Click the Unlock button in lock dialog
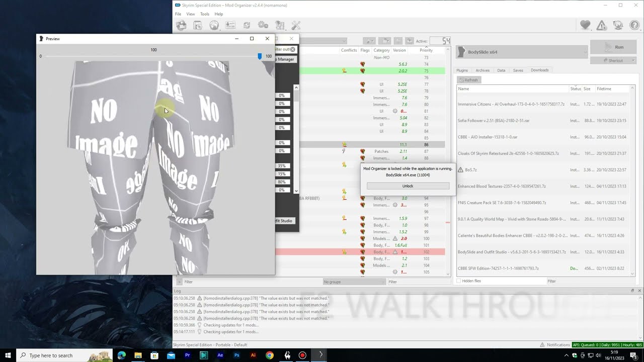 (x=408, y=186)
